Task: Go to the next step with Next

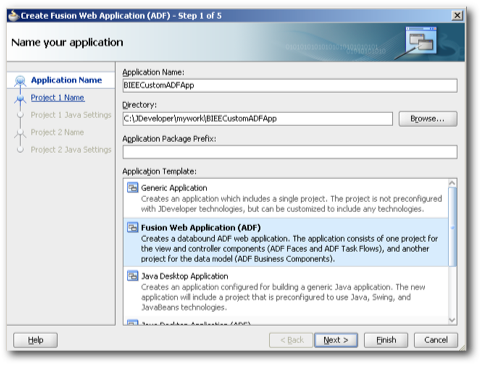Action: click(336, 340)
